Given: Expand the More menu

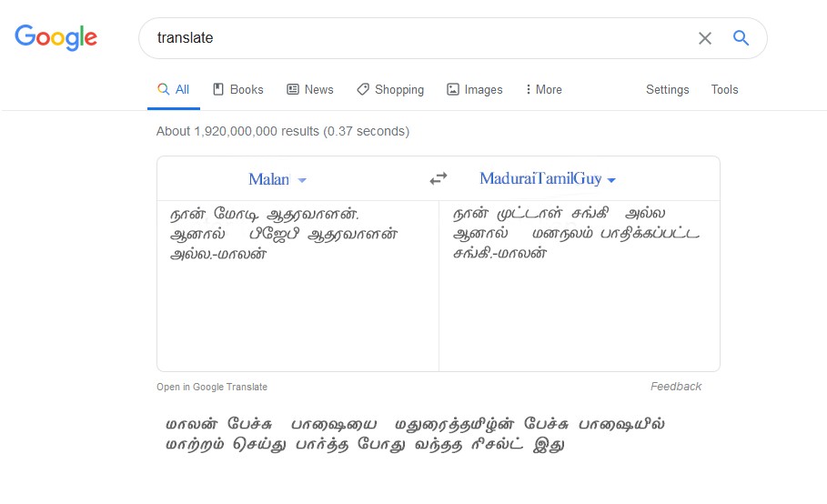Looking at the screenshot, I should (544, 90).
